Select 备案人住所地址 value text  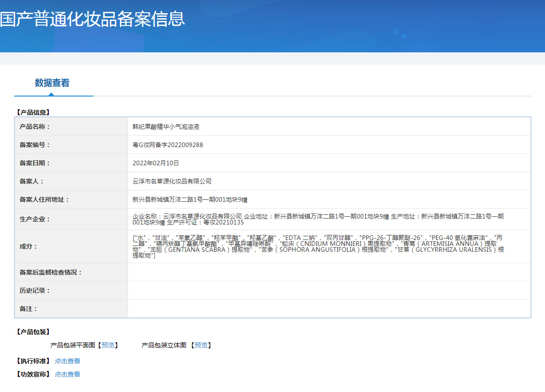coord(190,200)
